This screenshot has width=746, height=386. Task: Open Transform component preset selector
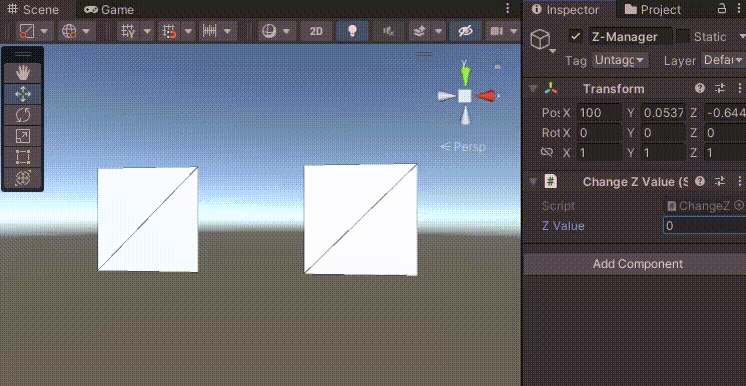click(x=720, y=89)
